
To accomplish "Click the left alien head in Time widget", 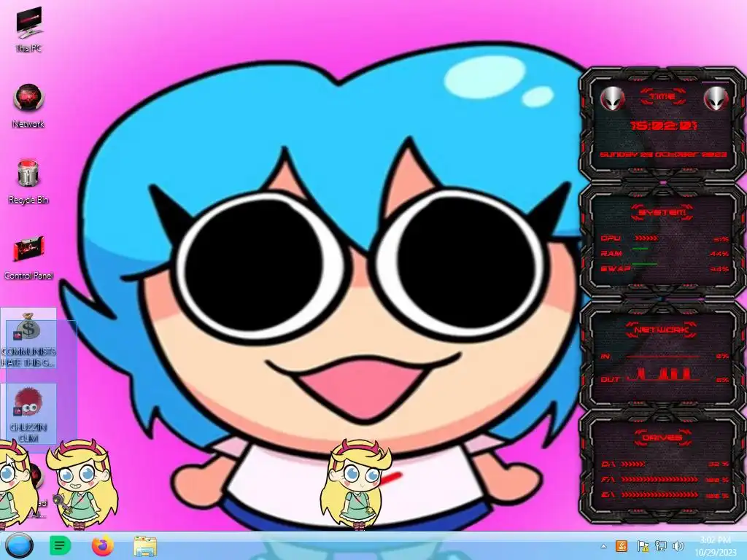I will pyautogui.click(x=612, y=99).
